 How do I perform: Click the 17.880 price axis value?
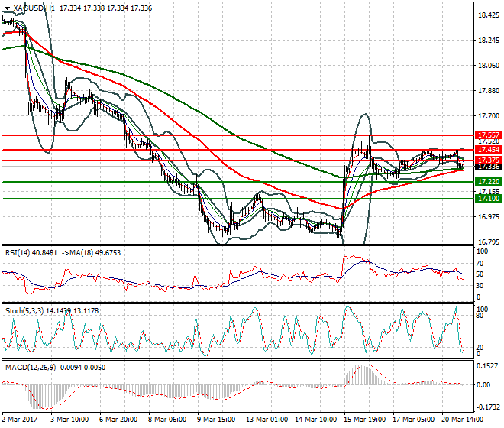489,91
